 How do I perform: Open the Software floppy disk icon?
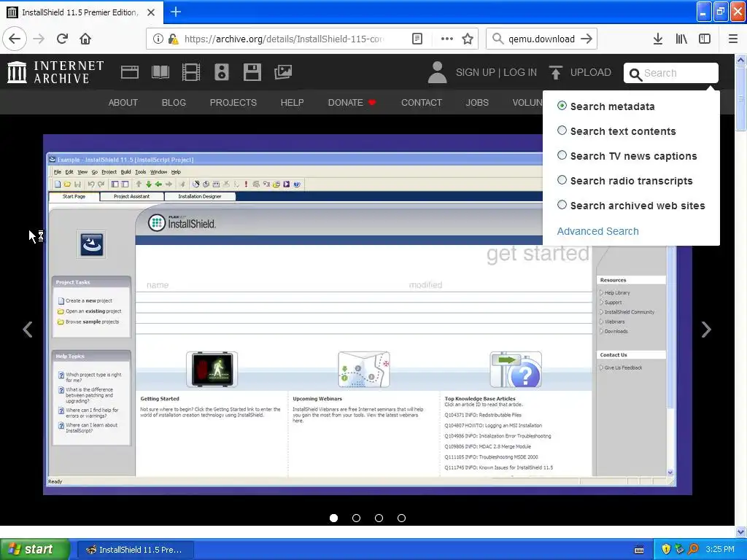252,72
